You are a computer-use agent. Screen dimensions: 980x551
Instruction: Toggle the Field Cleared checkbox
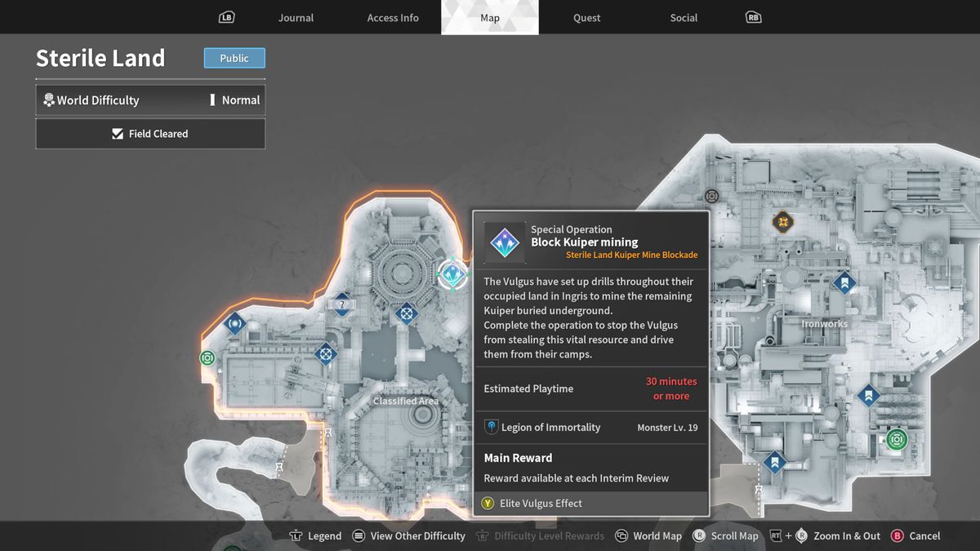click(x=150, y=133)
